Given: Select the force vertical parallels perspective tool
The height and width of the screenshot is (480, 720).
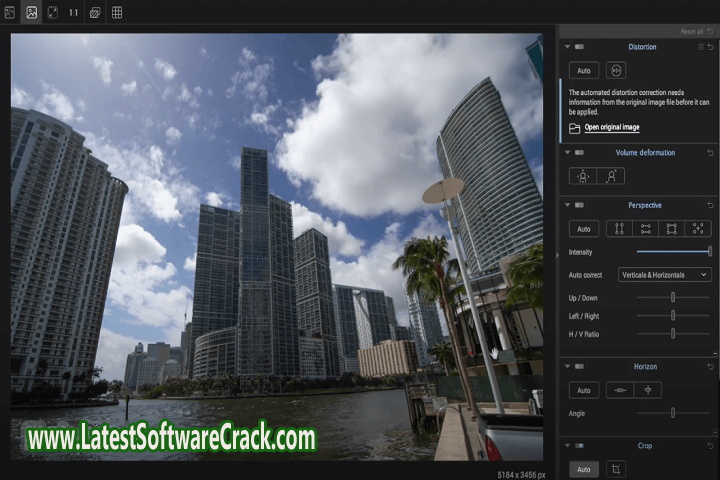Looking at the screenshot, I should (620, 229).
